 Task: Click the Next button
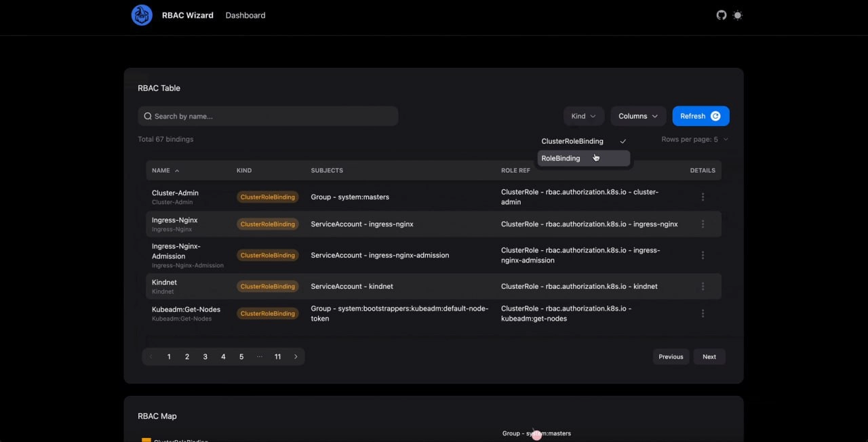[709, 357]
